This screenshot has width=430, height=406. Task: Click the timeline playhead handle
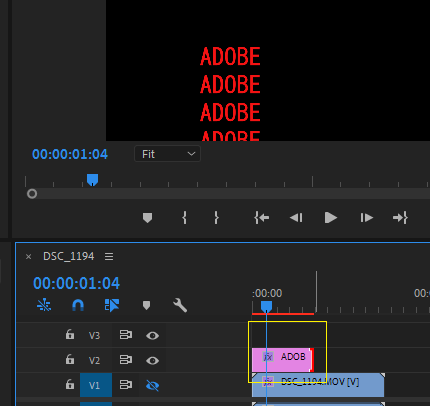click(x=266, y=306)
